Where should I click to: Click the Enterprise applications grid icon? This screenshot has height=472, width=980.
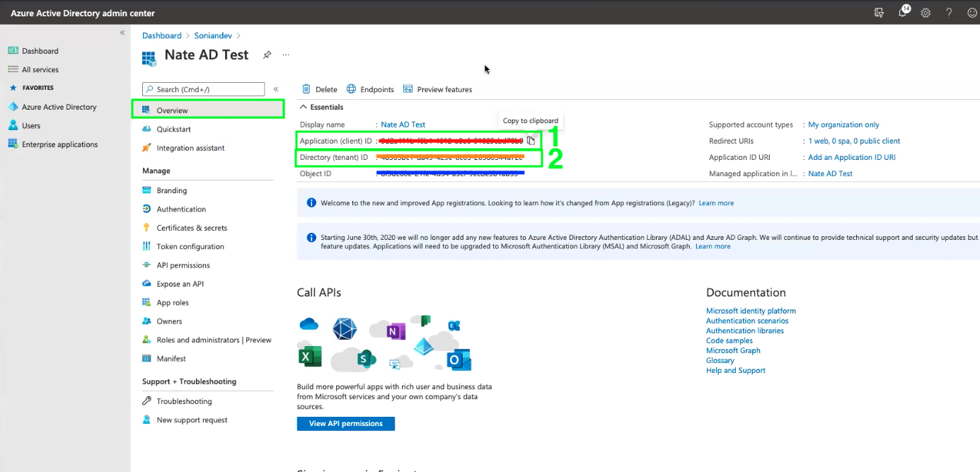tap(13, 144)
